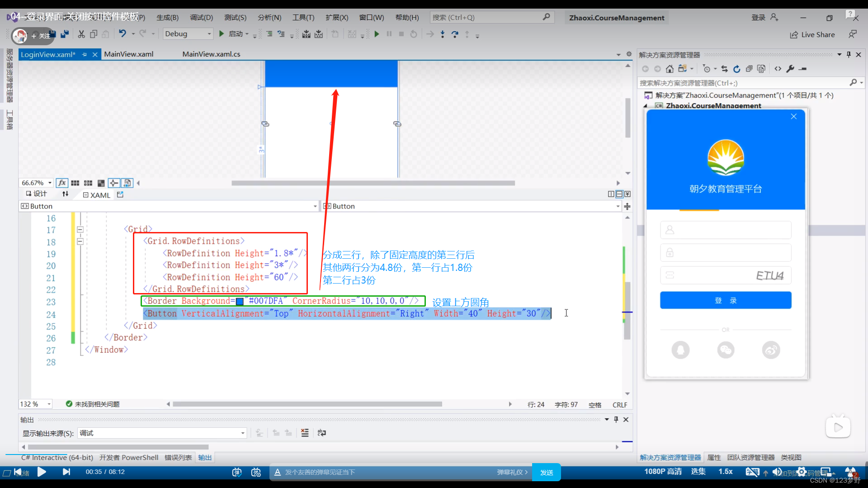The image size is (868, 488).
Task: Collapse Grid.RowDefinitions at line 18
Action: click(80, 241)
